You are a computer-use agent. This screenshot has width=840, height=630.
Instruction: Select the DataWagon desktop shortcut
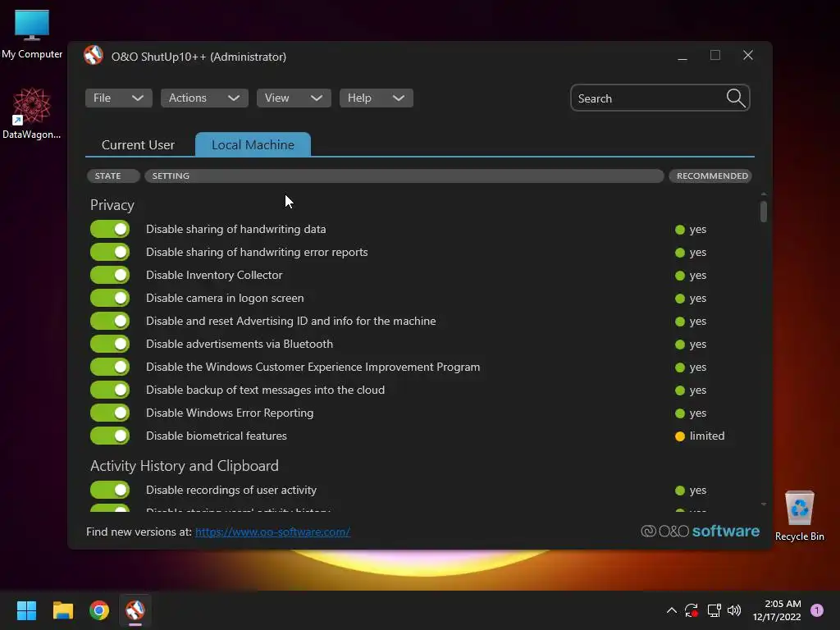click(x=32, y=113)
